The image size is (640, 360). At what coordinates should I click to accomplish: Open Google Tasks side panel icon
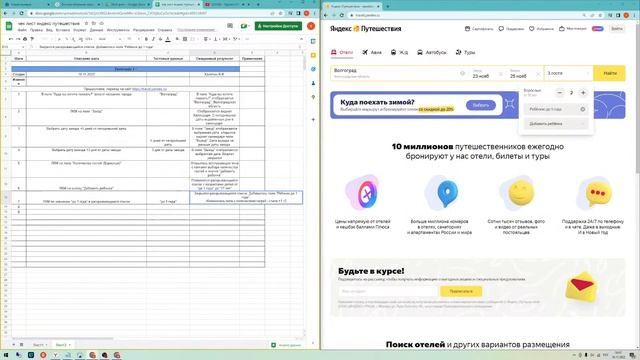click(313, 69)
